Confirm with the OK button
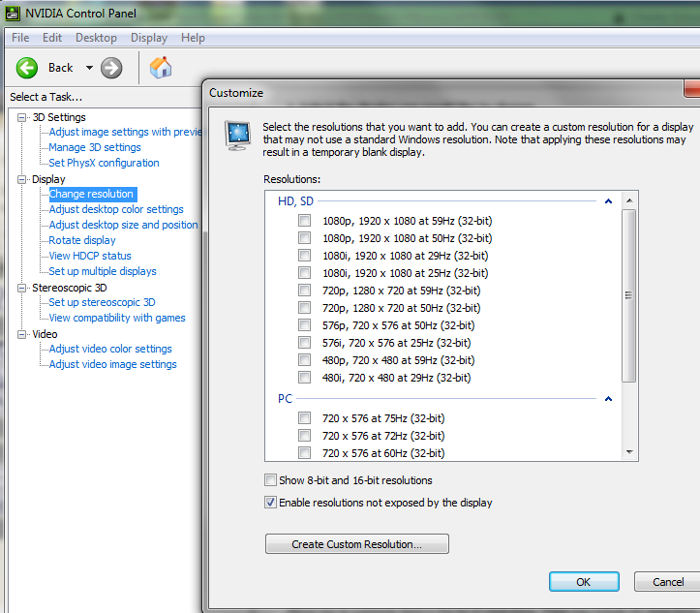This screenshot has width=700, height=613. 584,582
